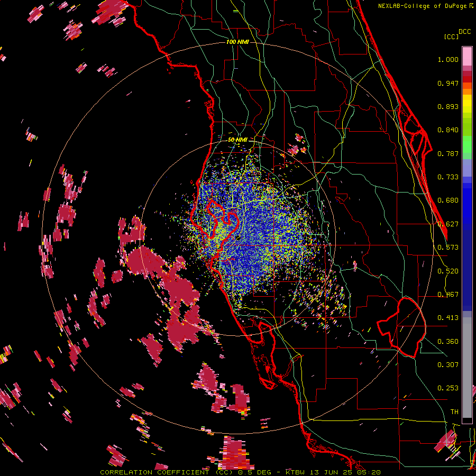Image resolution: width=476 pixels, height=476 pixels.
Task: Select the 0.413 scale value
Action: coord(448,318)
